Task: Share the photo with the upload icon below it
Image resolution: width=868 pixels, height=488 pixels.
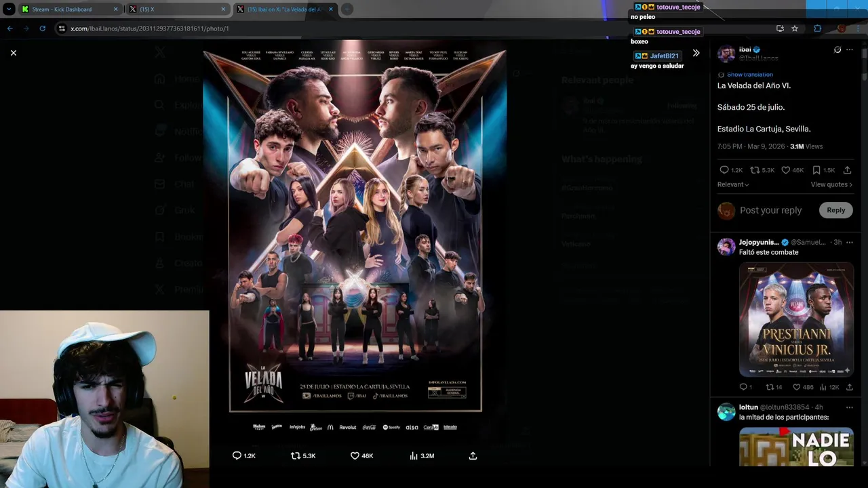Action: (473, 455)
